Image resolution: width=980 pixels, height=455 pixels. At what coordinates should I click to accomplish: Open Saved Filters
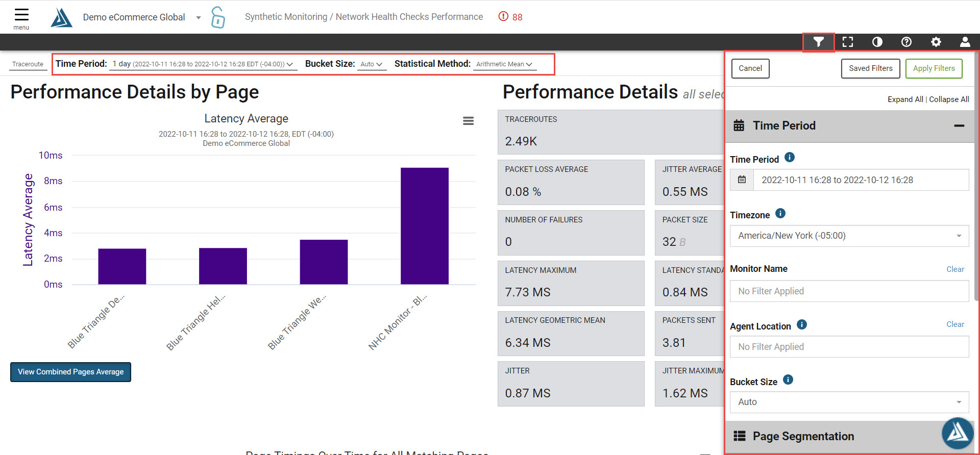(x=871, y=68)
